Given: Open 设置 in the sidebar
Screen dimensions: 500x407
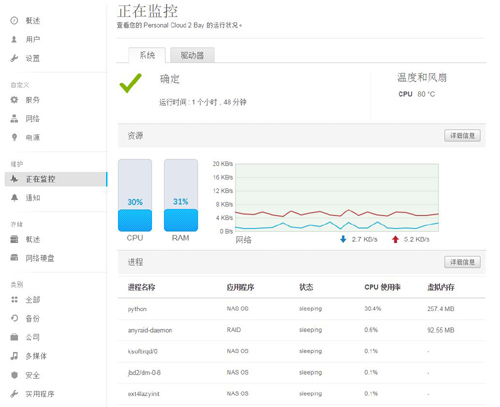Looking at the screenshot, I should [x=33, y=58].
